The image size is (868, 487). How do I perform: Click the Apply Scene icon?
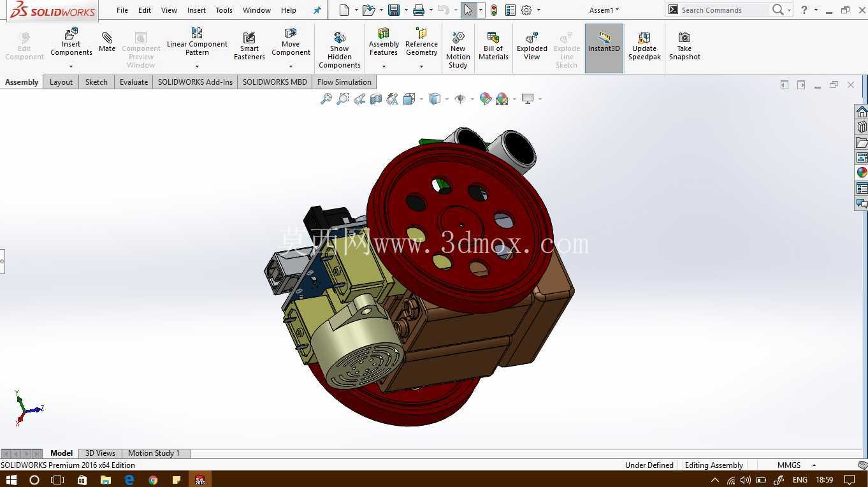(502, 99)
